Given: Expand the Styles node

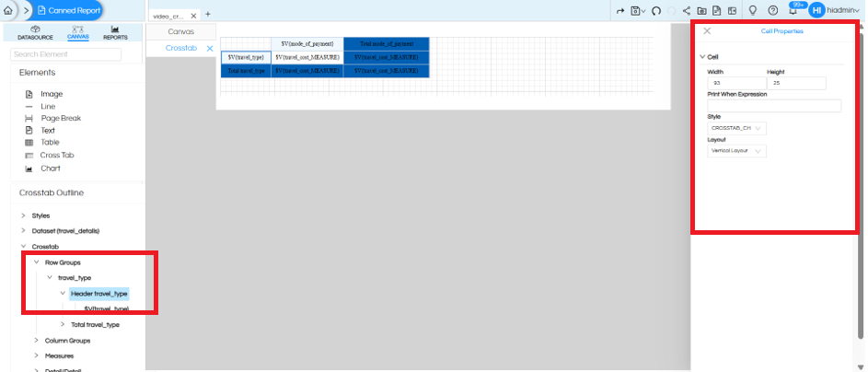Looking at the screenshot, I should [x=23, y=215].
